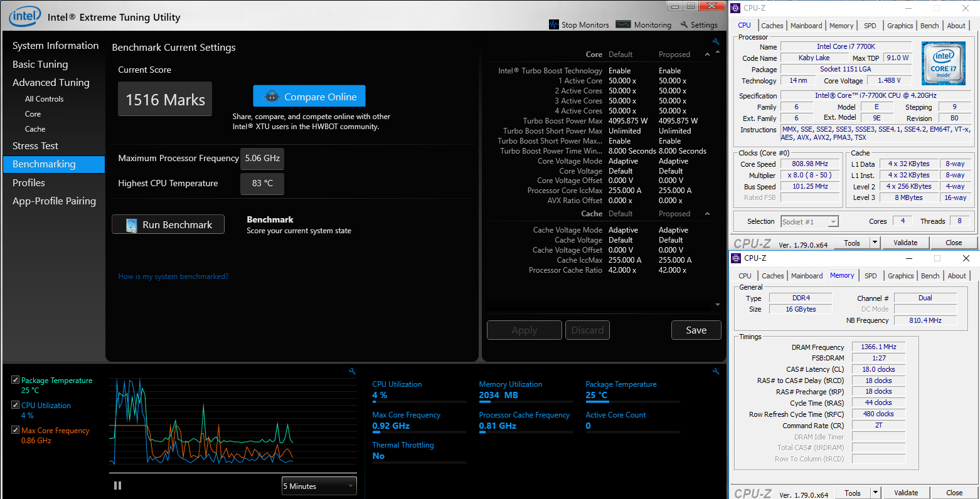Image resolution: width=980 pixels, height=499 pixels.
Task: Select Benchmarking in the sidebar
Action: coord(54,164)
